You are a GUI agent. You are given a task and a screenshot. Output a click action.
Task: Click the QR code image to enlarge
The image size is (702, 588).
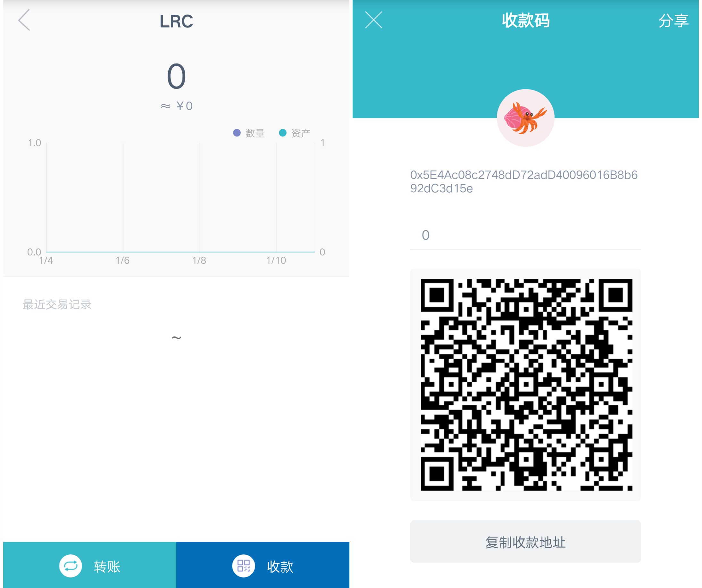525,385
